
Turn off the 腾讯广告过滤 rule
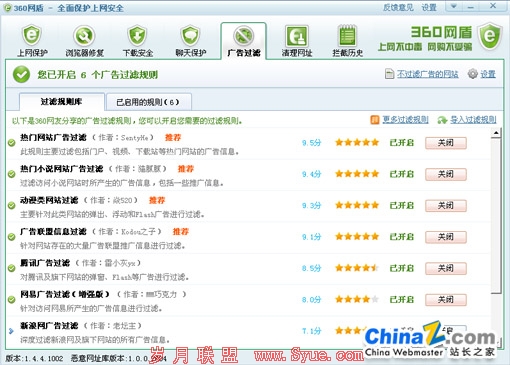pos(446,268)
